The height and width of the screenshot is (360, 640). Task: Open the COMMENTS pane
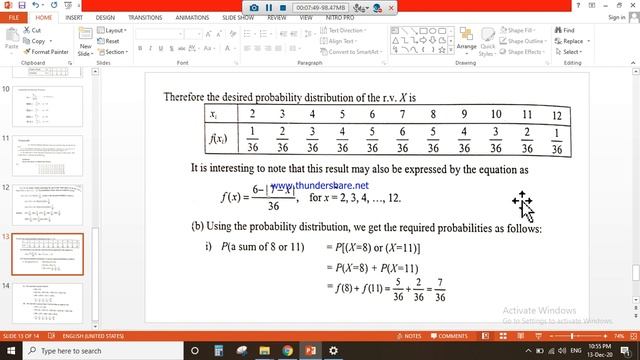[449, 336]
